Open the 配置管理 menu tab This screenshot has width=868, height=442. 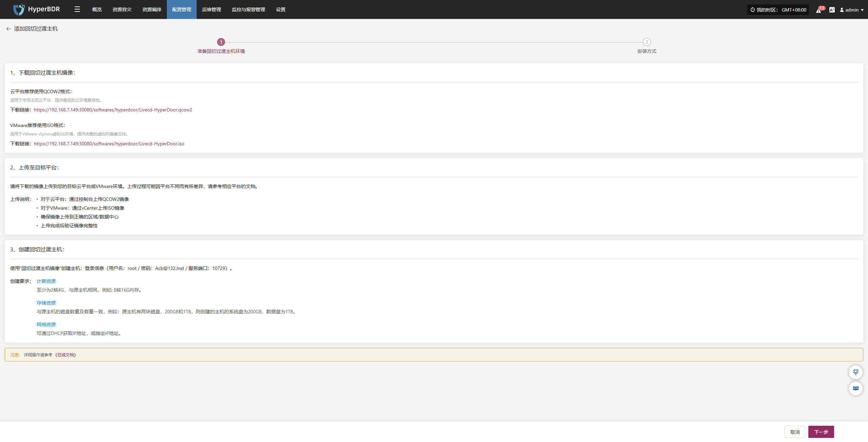point(181,9)
